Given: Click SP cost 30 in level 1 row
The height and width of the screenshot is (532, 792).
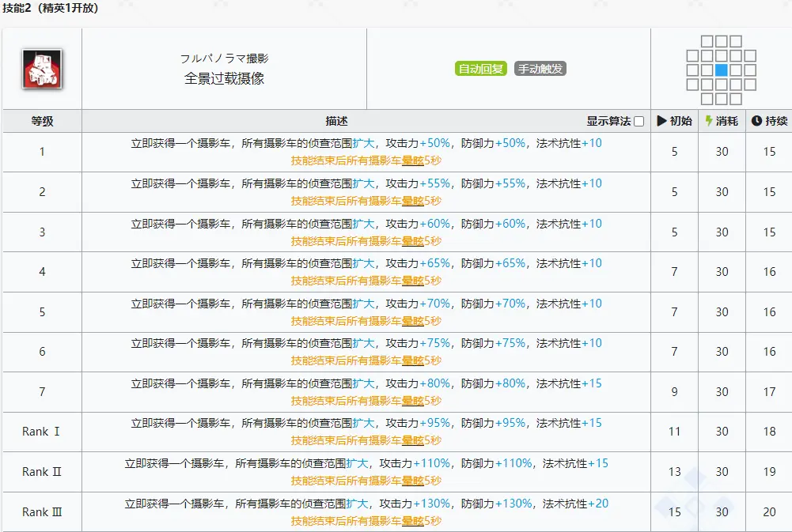Looking at the screenshot, I should (x=722, y=152).
